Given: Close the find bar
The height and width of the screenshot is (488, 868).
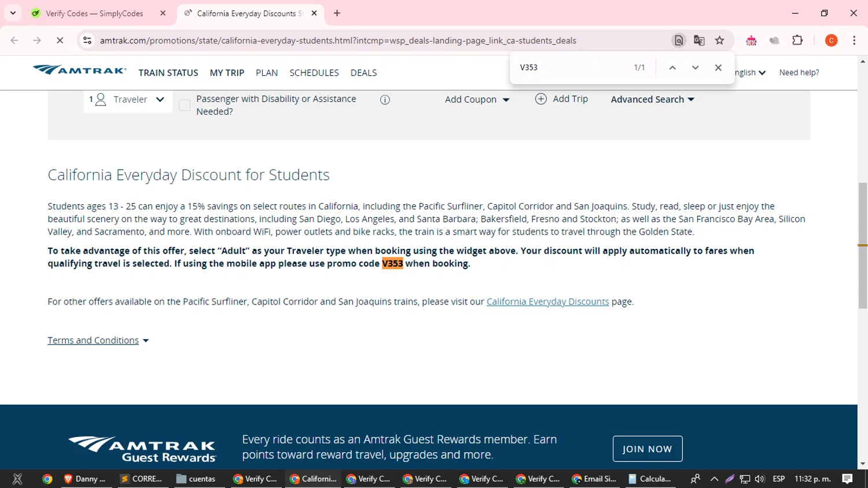Looking at the screenshot, I should tap(718, 68).
